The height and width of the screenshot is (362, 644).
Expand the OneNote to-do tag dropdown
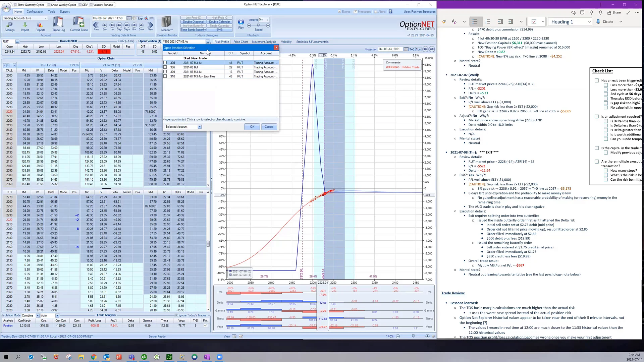[x=543, y=22]
